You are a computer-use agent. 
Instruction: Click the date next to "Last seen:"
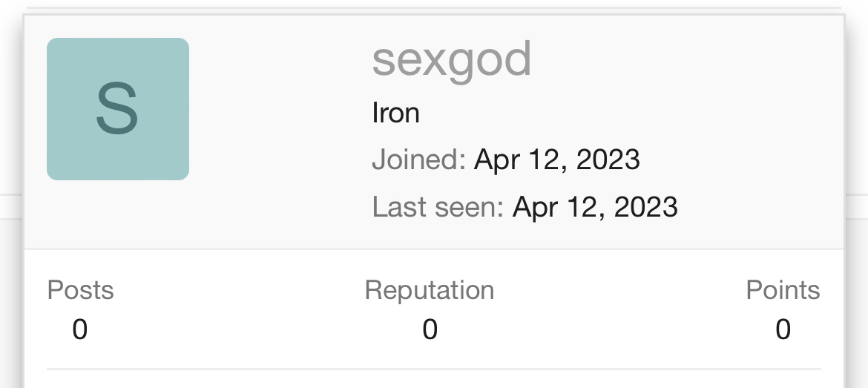595,206
